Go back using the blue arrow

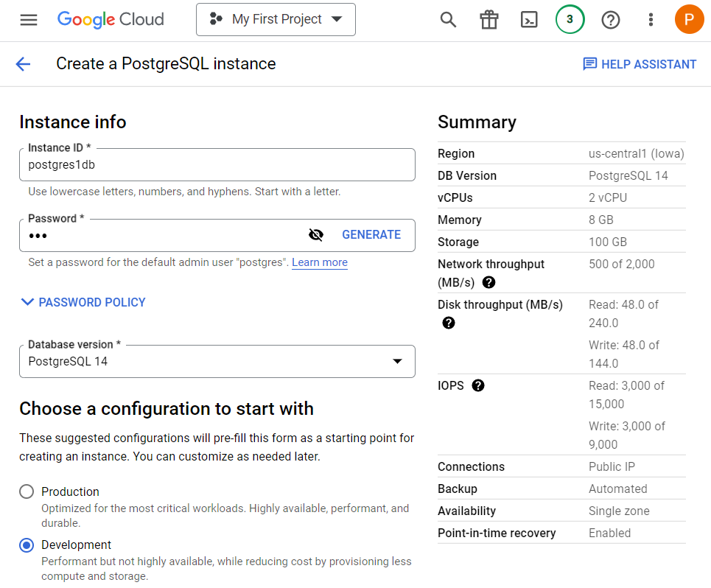23,64
